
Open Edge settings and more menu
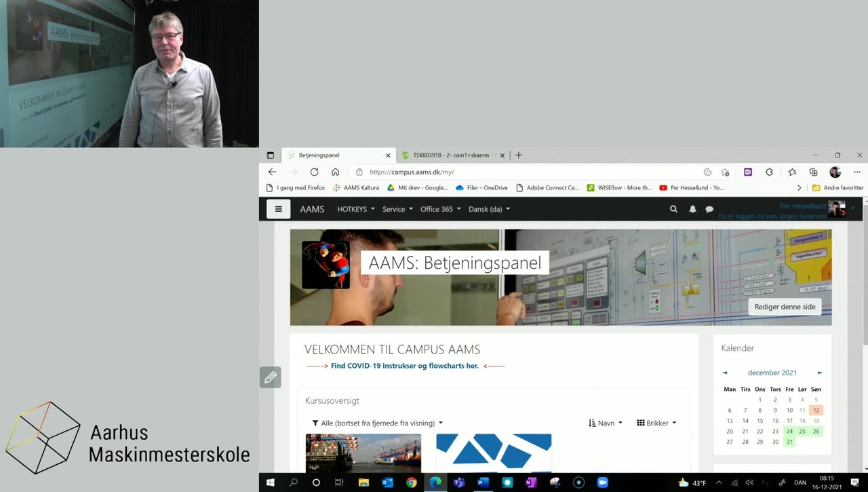coord(857,172)
